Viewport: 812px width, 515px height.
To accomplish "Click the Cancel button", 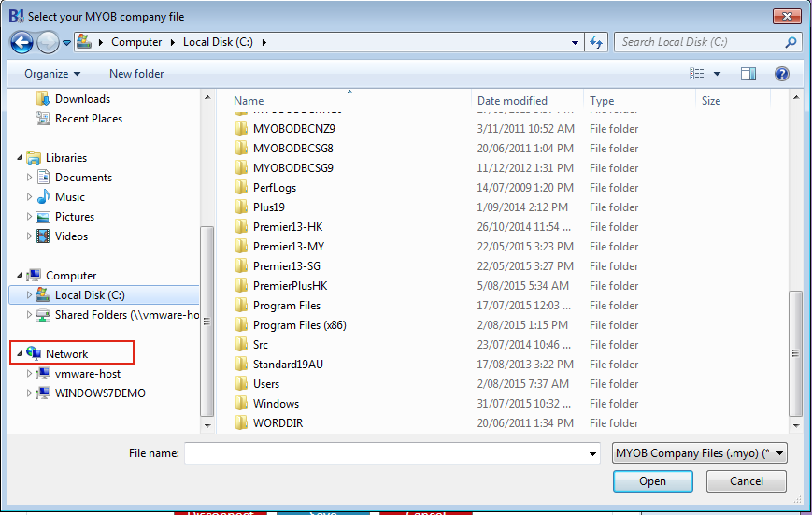I will coord(747,481).
